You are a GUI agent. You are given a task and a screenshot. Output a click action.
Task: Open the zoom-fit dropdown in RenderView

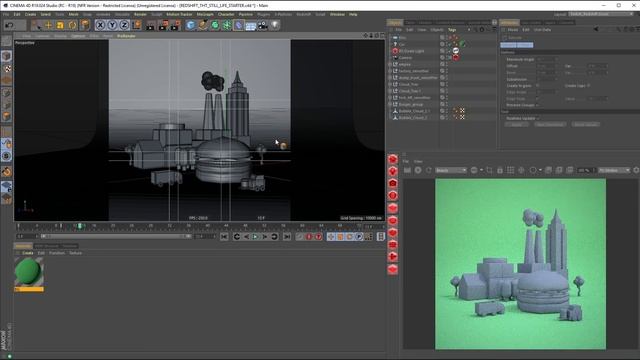tap(614, 170)
